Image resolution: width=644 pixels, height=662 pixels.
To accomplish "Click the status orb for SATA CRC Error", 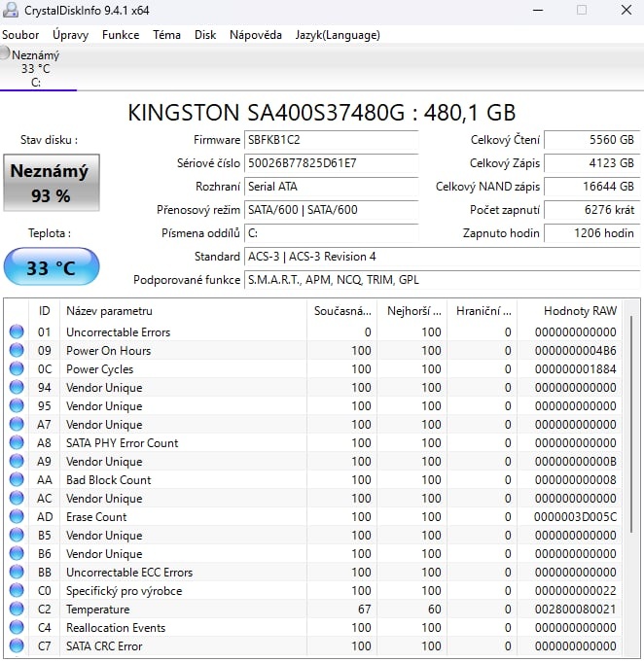I will [x=17, y=645].
